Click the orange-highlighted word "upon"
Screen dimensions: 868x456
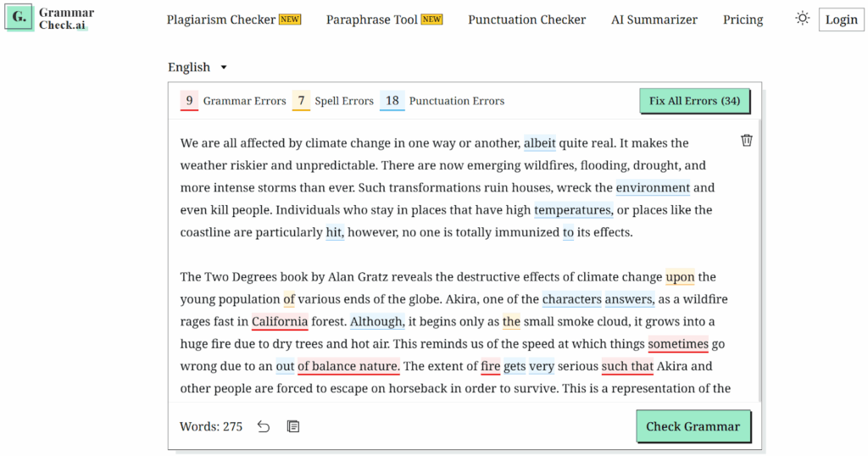click(680, 277)
